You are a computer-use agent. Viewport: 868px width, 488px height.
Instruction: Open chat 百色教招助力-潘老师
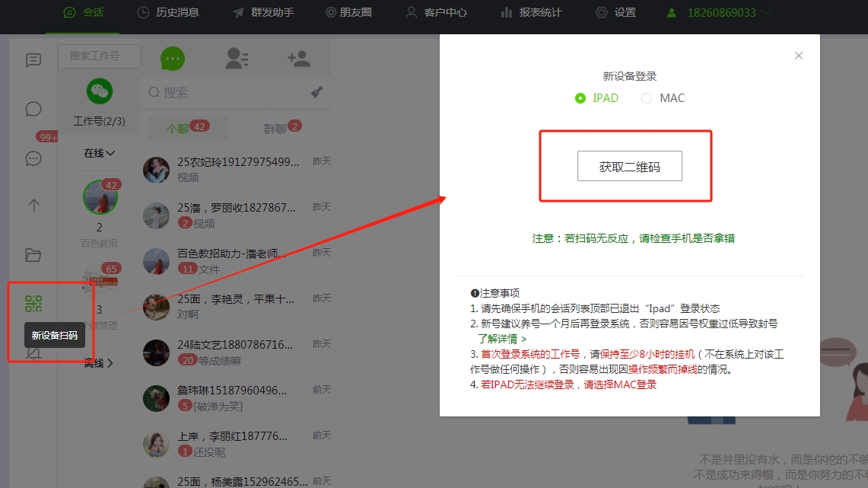point(237,261)
